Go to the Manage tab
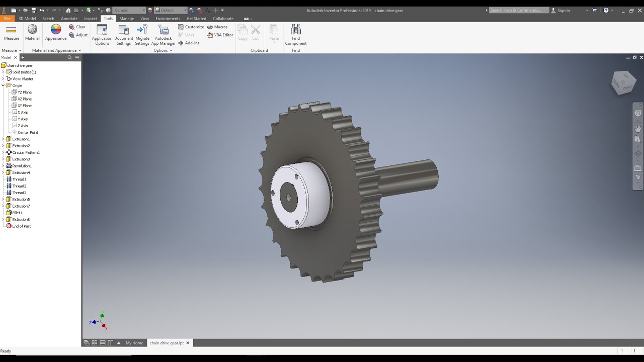 [127, 19]
